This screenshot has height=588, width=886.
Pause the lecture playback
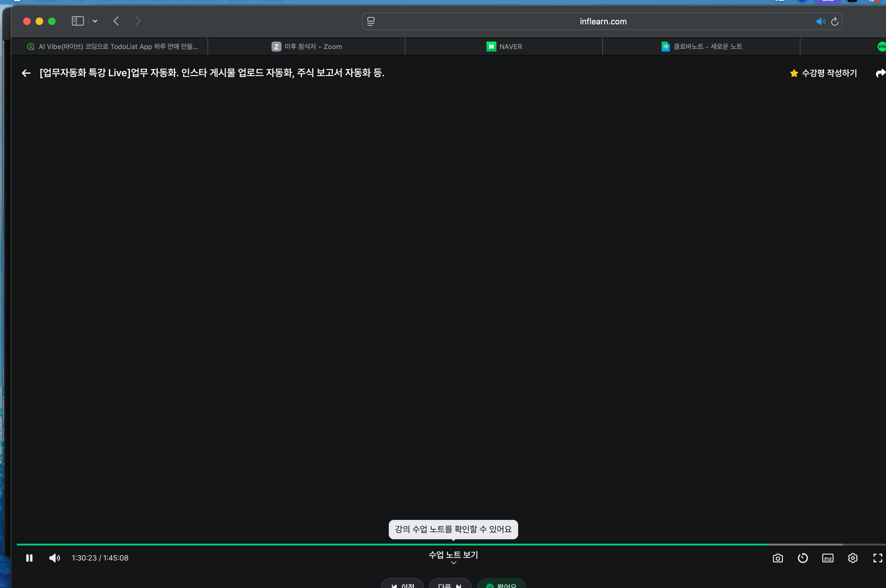[x=29, y=558]
